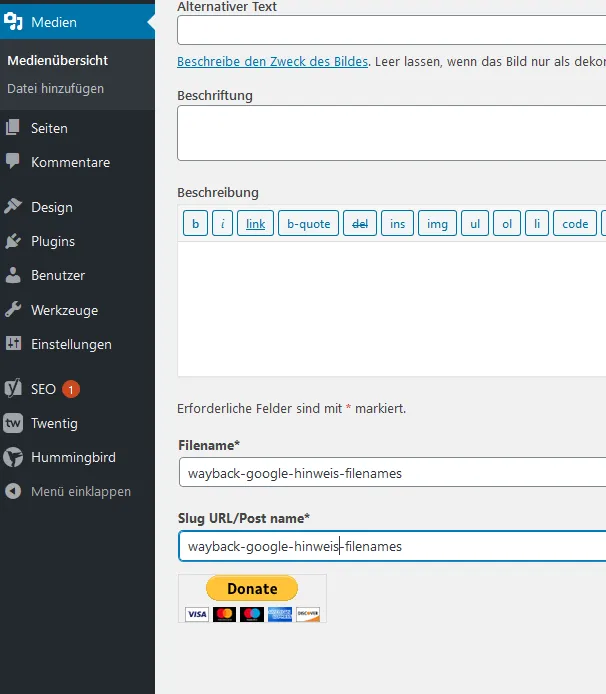Click the img quicktag button
This screenshot has width=606, height=694.
[x=437, y=223]
